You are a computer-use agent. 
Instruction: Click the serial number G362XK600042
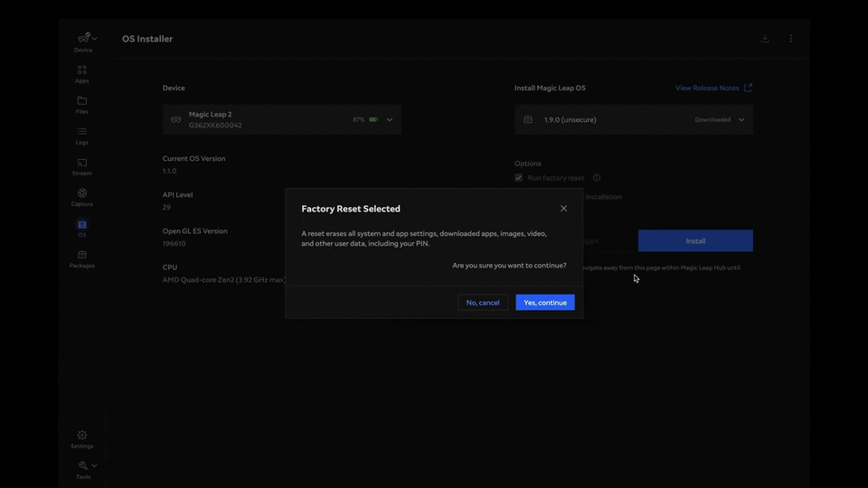point(215,126)
